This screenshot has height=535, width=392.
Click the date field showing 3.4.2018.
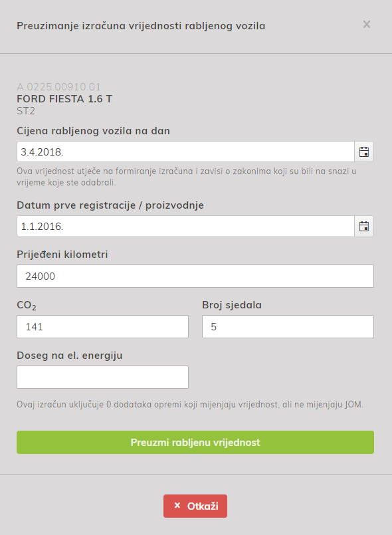(185, 152)
